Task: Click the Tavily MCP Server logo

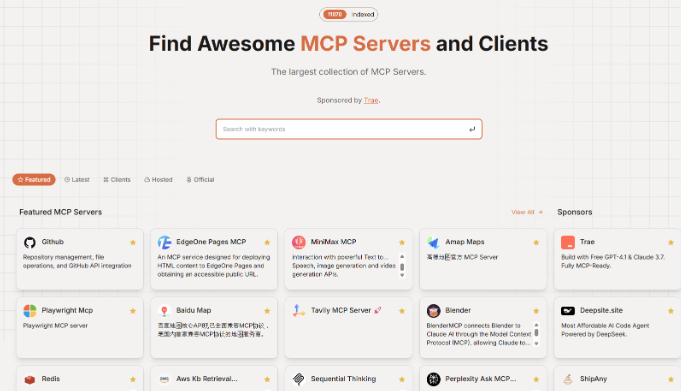Action: [299, 311]
